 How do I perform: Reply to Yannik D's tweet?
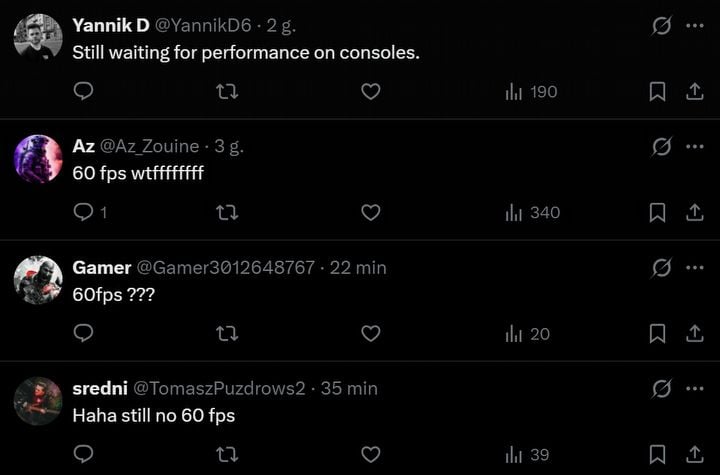tap(84, 91)
